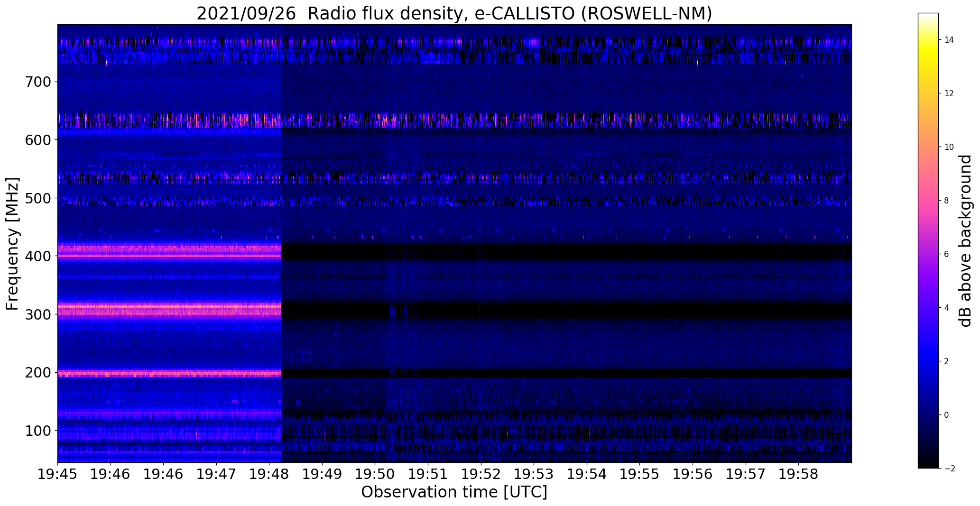Click the colorbar tick label 14
The image size is (980, 506).
pyautogui.click(x=949, y=40)
